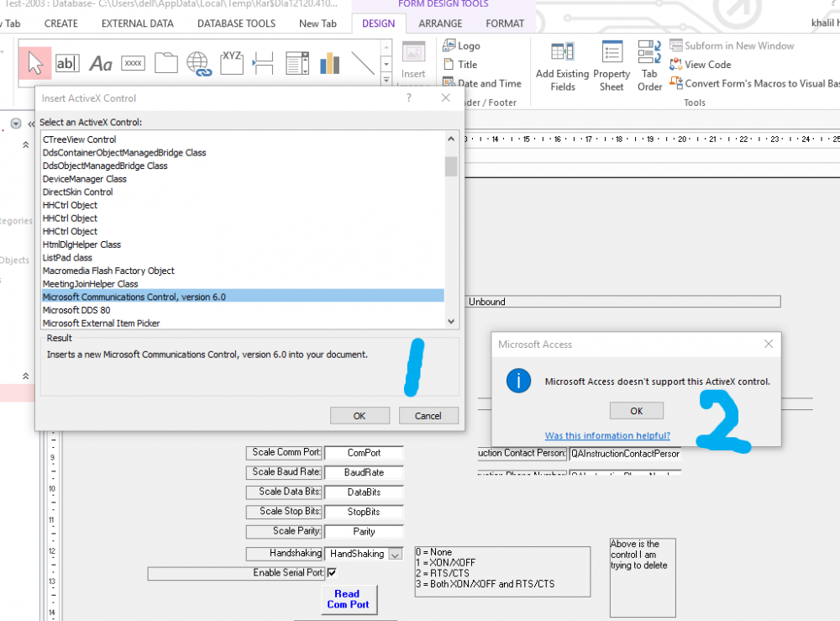The image size is (840, 621).
Task: Pick the Text Box control tool
Action: (67, 63)
